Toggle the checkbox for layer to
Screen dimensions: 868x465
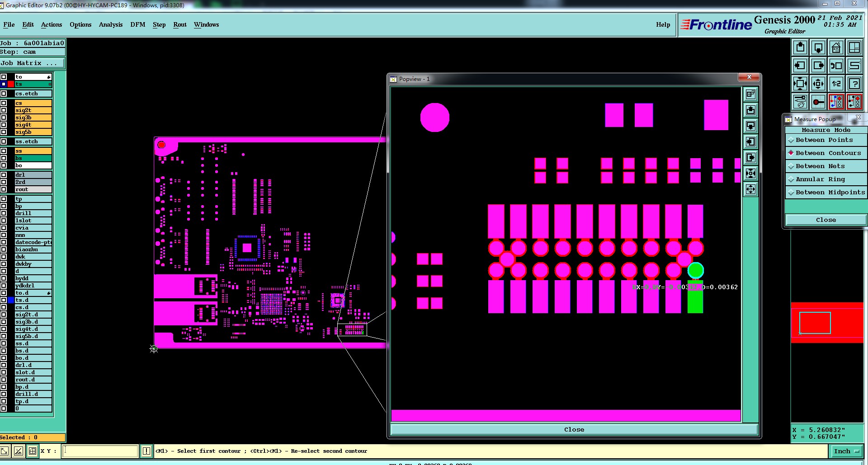[x=4, y=77]
